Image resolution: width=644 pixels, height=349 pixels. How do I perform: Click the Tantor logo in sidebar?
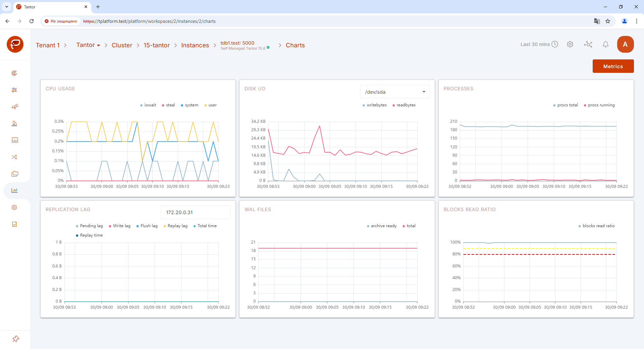pyautogui.click(x=15, y=44)
